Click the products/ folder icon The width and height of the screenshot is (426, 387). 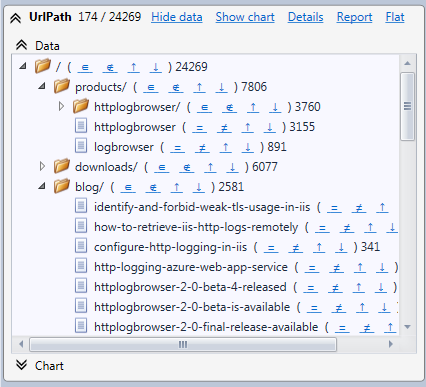62,86
